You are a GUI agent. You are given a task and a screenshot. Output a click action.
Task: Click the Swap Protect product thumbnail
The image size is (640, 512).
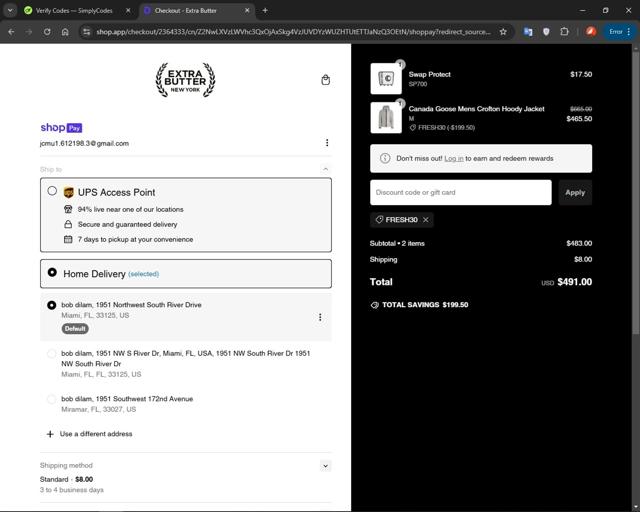(386, 78)
